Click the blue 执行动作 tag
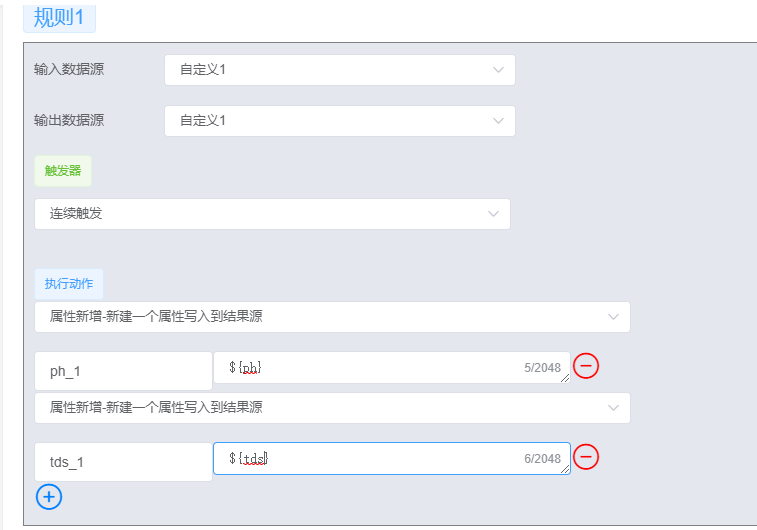Image resolution: width=757 pixels, height=530 pixels. (68, 284)
